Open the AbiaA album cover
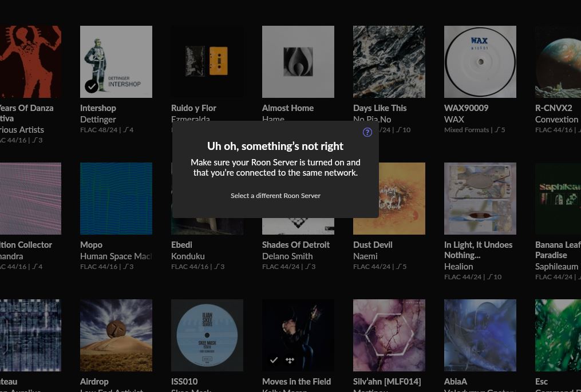 (x=480, y=335)
